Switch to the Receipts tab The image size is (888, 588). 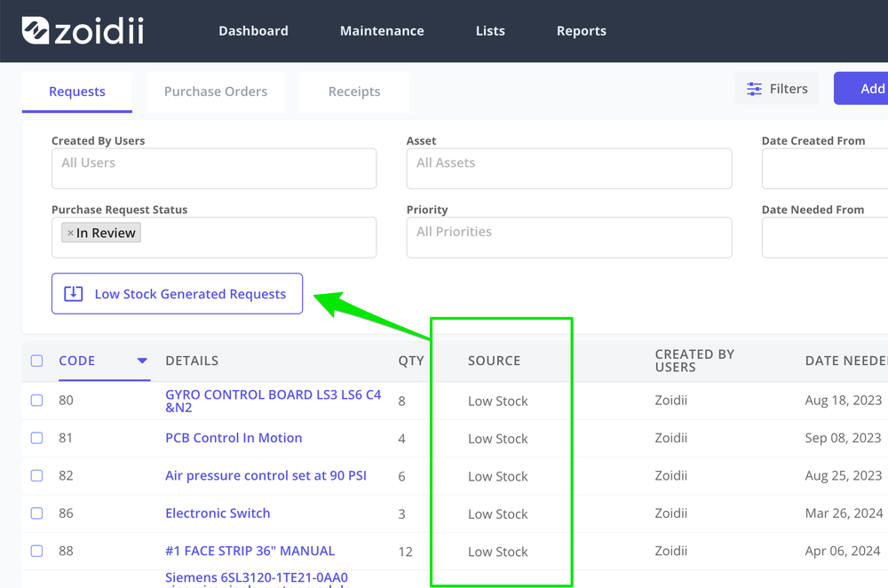click(x=354, y=91)
